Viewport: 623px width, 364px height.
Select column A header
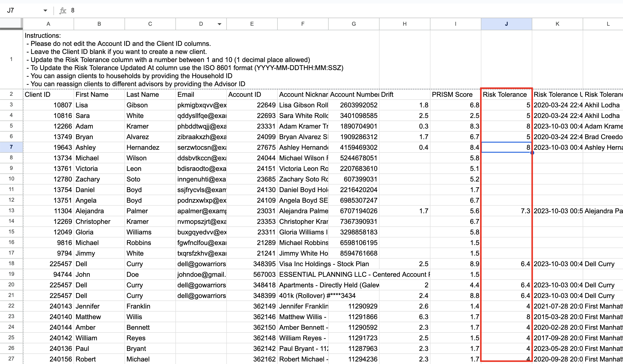point(48,24)
